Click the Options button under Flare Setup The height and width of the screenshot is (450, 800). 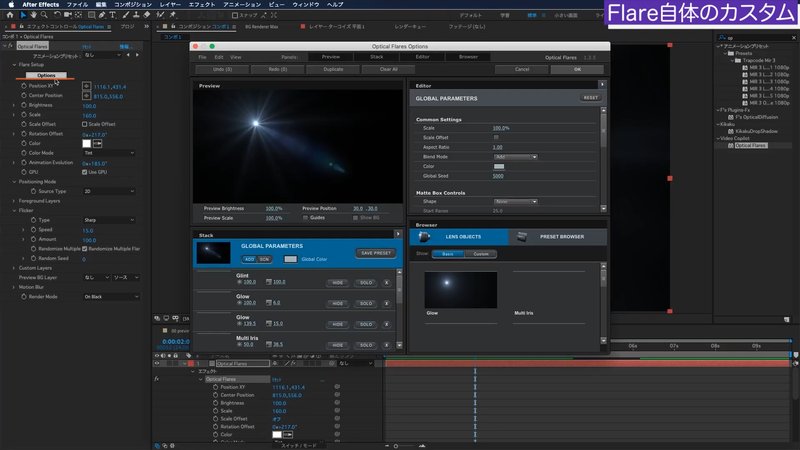click(46, 76)
